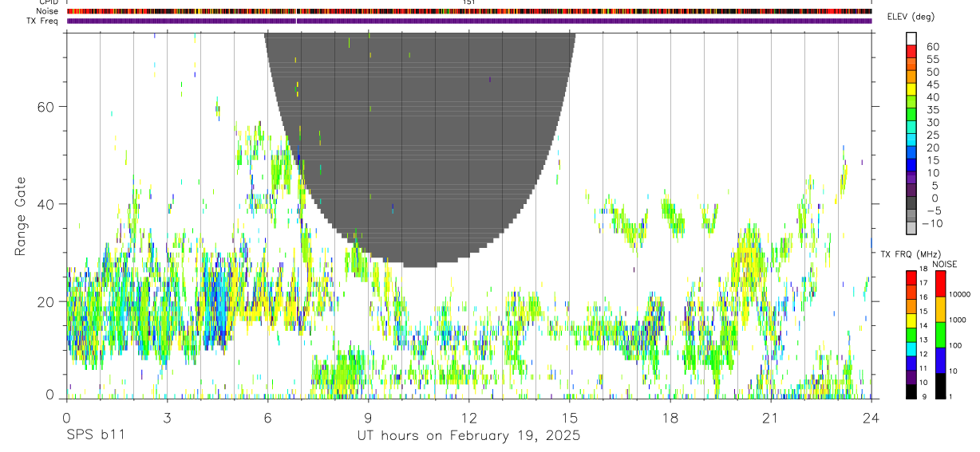The image size is (980, 452).
Task: Click the black segment of NOISE color bar
Action: pyautogui.click(x=941, y=386)
